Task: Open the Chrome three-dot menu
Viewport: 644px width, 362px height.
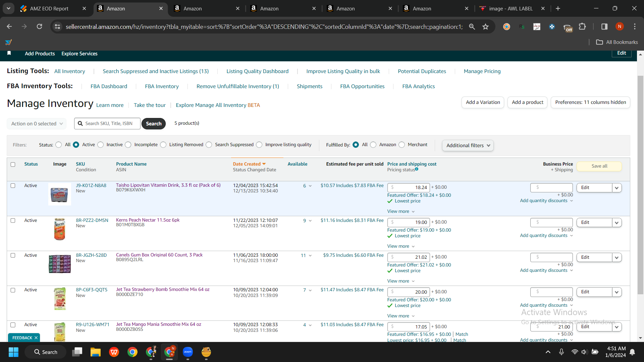Action: (x=635, y=26)
